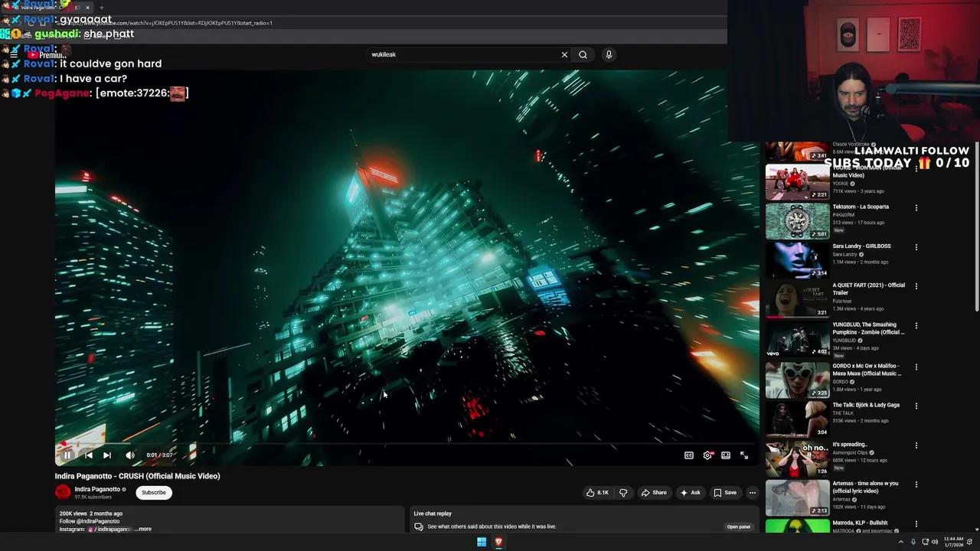Go to YouTube Premium home logo

47,55
